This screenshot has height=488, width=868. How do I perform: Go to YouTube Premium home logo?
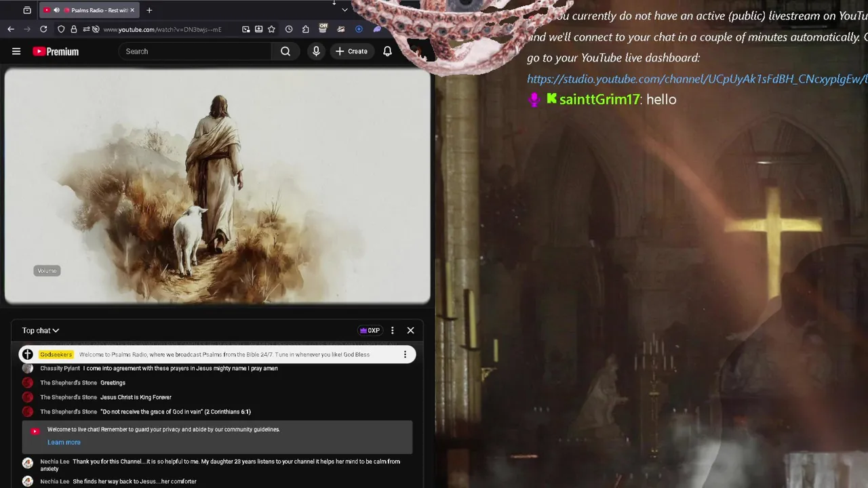56,52
